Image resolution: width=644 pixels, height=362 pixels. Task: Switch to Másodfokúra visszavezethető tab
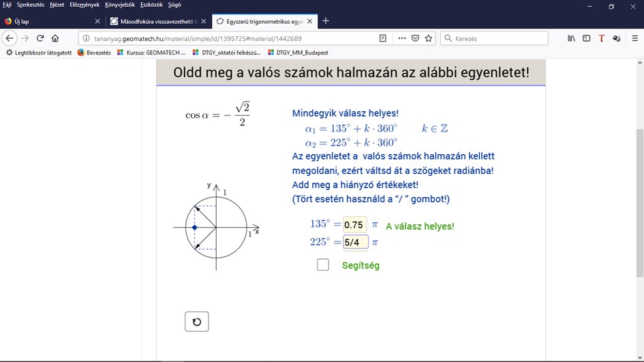click(159, 21)
